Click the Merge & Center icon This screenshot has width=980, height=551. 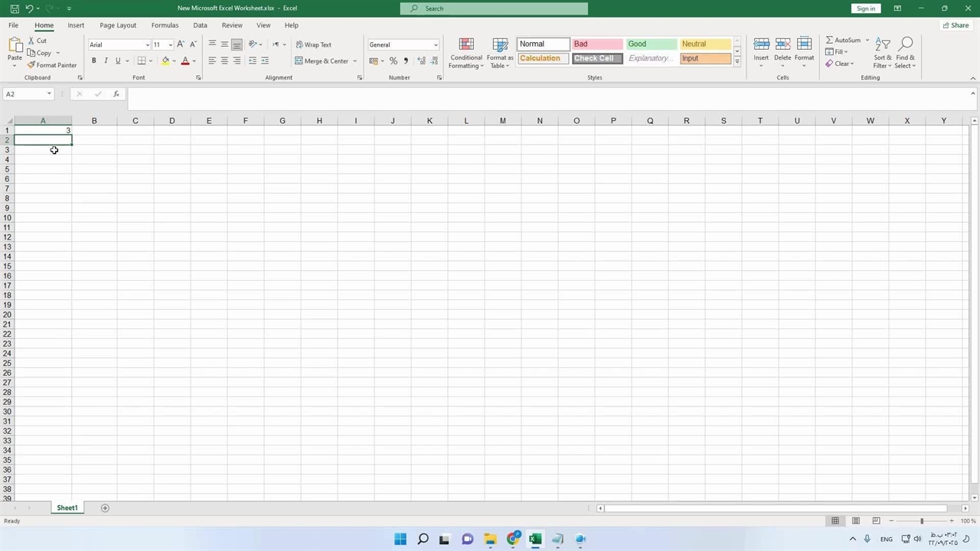pyautogui.click(x=299, y=61)
